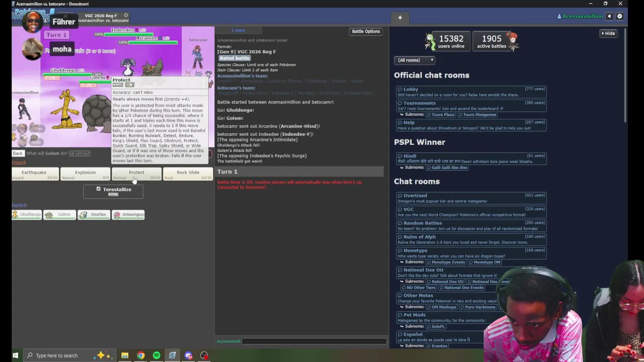Open the Tours Minigames subroom
644x362 pixels.
coord(477,115)
